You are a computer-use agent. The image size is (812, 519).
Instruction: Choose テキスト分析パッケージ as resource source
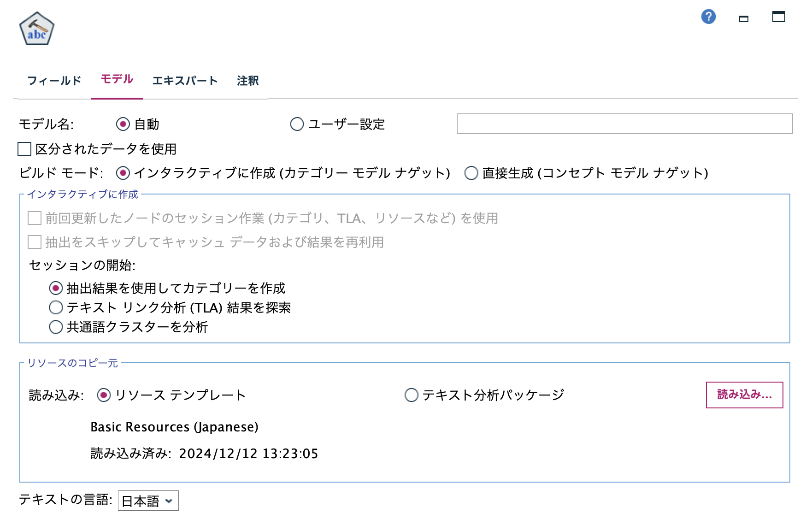(x=411, y=395)
